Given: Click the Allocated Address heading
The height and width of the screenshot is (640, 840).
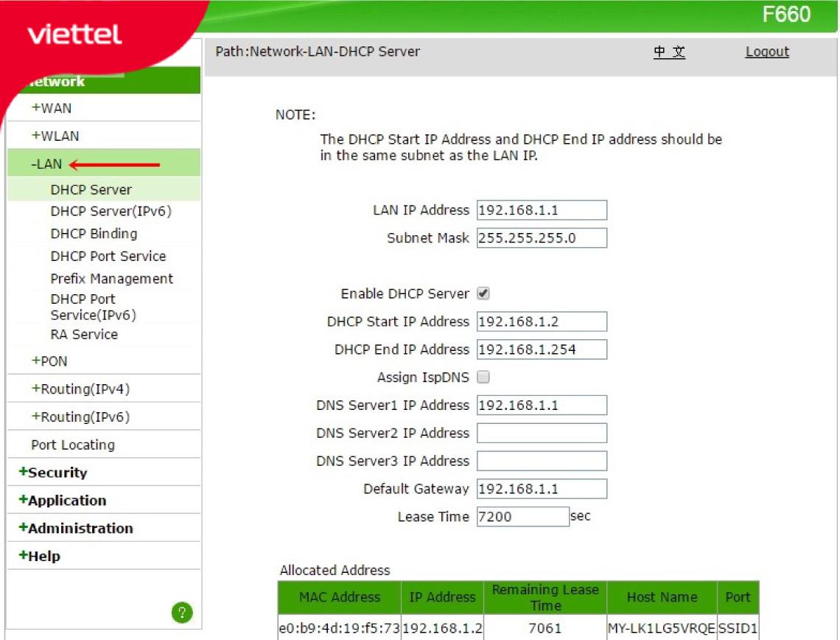Looking at the screenshot, I should point(335,570).
